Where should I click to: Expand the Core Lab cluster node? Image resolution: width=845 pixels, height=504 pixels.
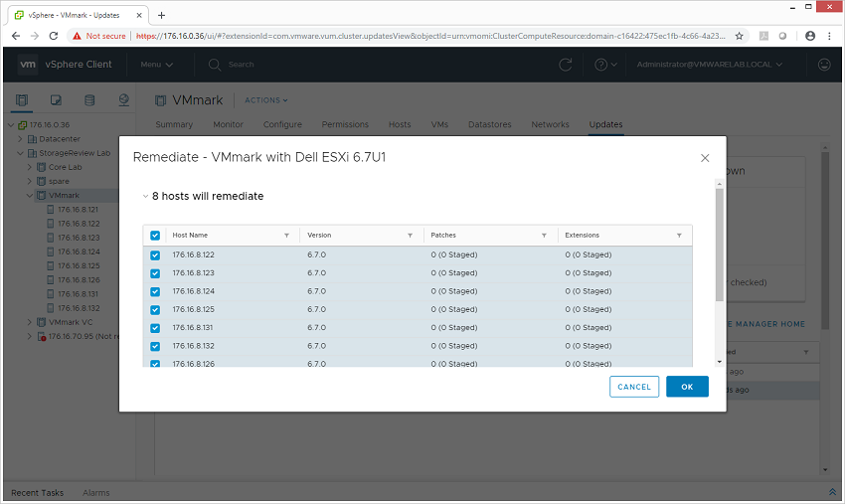click(30, 167)
